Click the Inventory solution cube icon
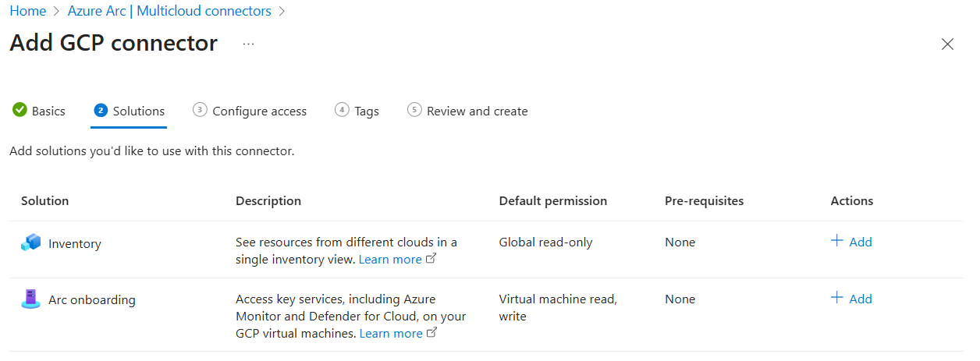980x361 pixels. point(30,243)
